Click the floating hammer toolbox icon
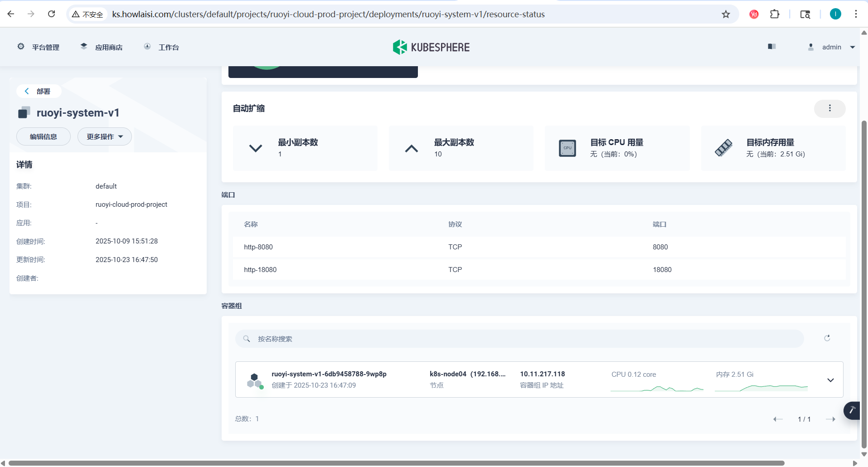 (x=852, y=410)
